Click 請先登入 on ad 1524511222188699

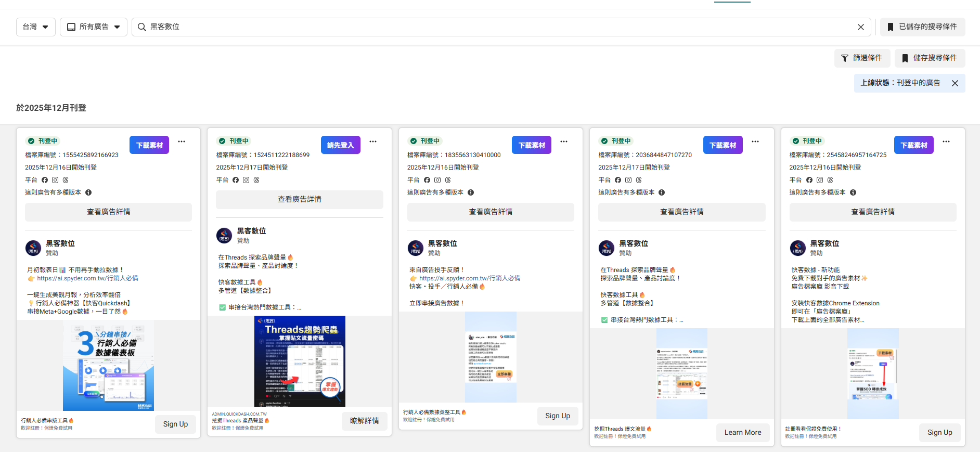coord(341,145)
